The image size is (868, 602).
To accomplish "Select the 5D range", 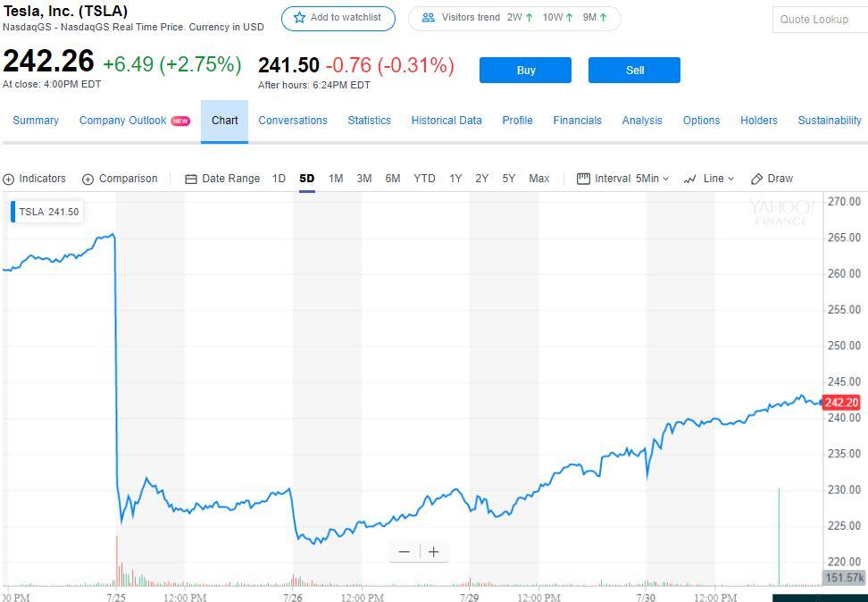I will [306, 179].
